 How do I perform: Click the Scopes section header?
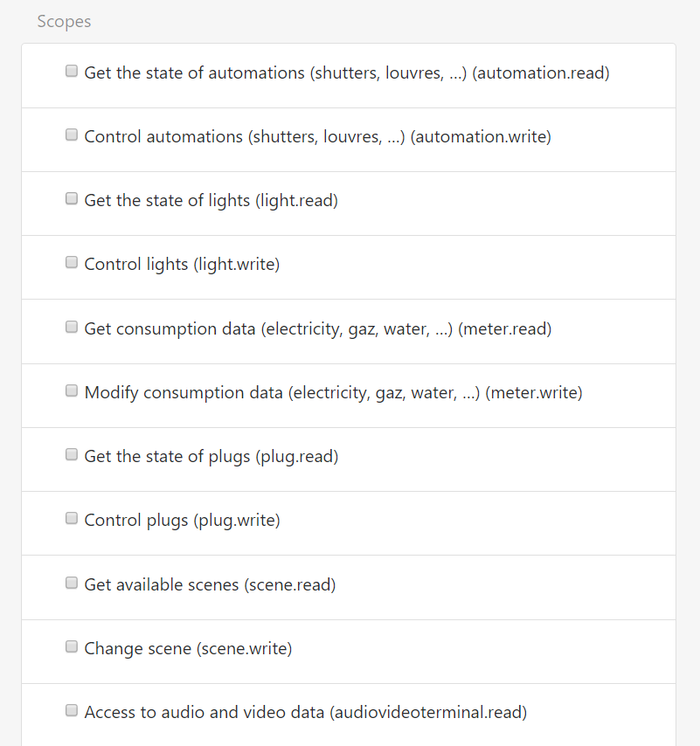tap(64, 21)
